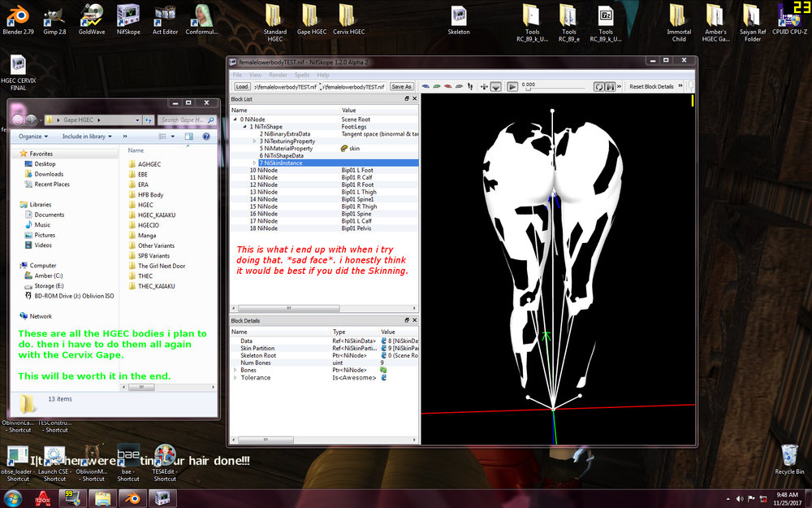Click the draw axes icon in NifSkope toolbar
Screen dimensions: 812x508
click(x=484, y=87)
